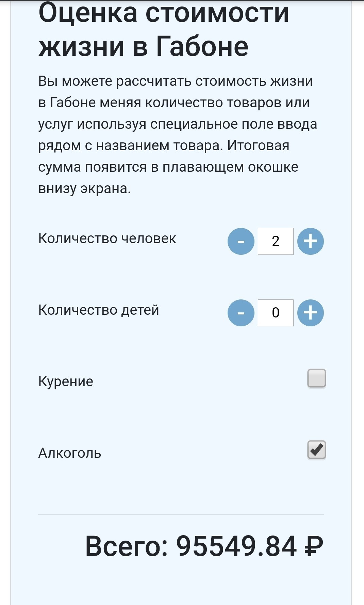The image size is (364, 605).
Task: Increase Количество человек with the plus button
Action: pos(310,241)
